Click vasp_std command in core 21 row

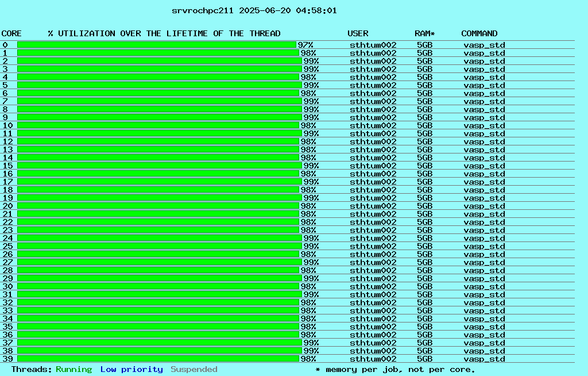[484, 214]
